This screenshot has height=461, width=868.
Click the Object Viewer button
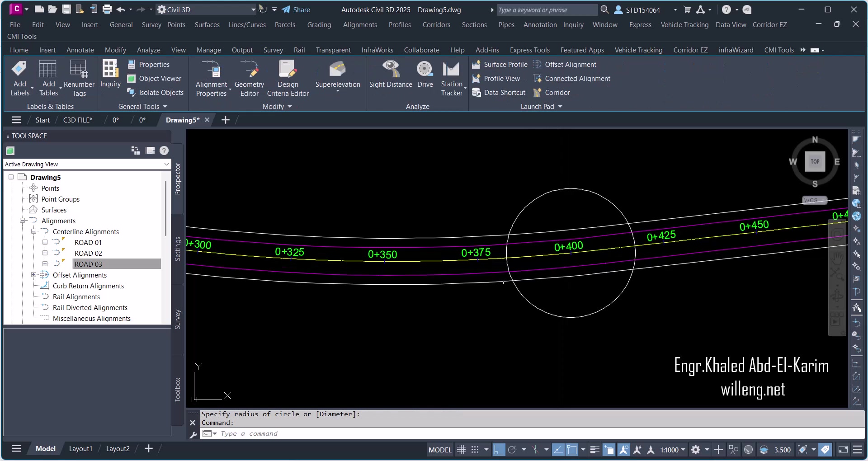point(154,79)
